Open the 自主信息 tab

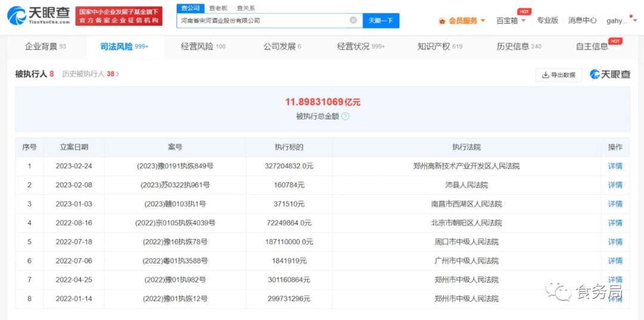click(592, 46)
